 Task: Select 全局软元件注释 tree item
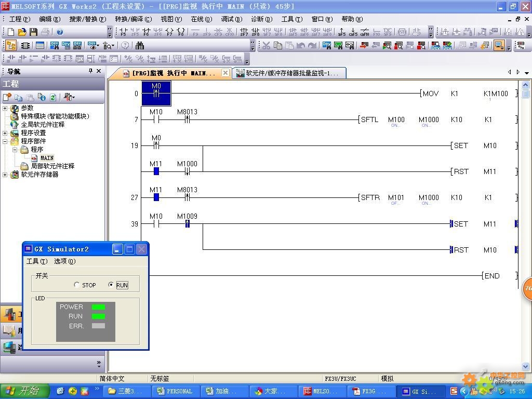pyautogui.click(x=43, y=125)
